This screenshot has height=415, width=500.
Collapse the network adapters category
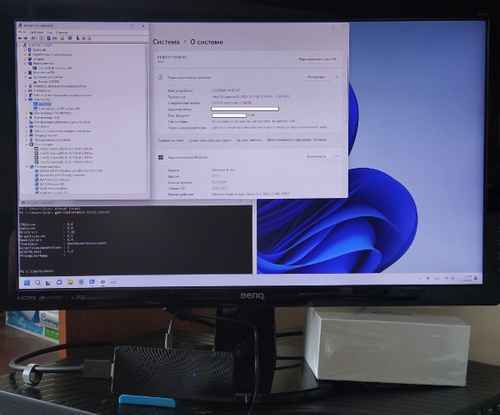[27, 166]
